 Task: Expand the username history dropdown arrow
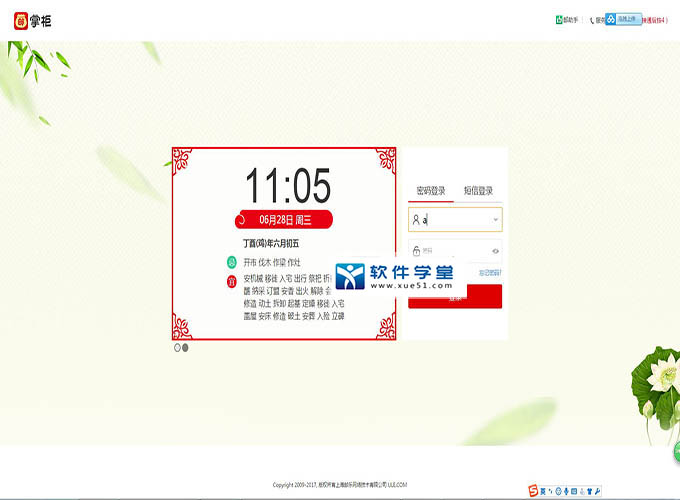tap(496, 219)
